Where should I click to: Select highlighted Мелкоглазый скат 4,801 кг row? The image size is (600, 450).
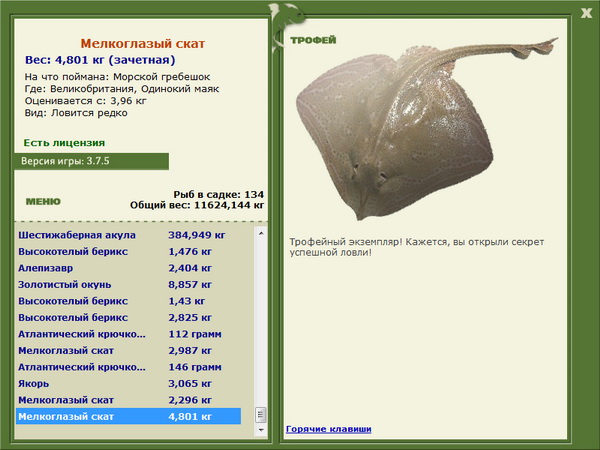[x=129, y=416]
